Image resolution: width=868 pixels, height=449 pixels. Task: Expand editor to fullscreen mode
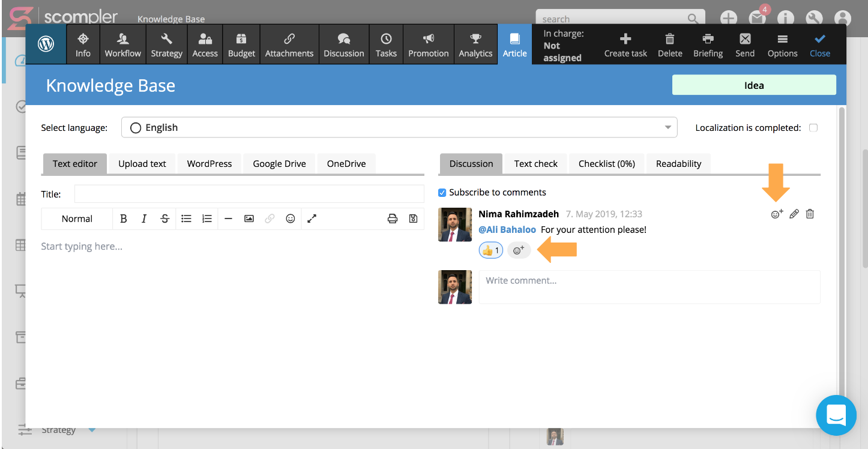point(312,219)
